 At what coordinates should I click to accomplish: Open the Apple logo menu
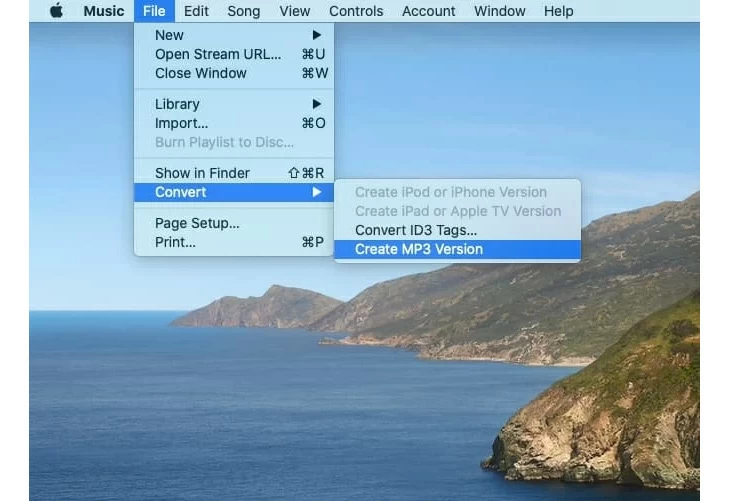coord(56,11)
